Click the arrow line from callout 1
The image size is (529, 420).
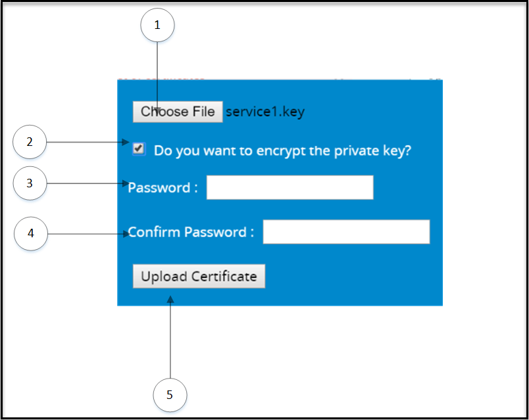[x=157, y=72]
